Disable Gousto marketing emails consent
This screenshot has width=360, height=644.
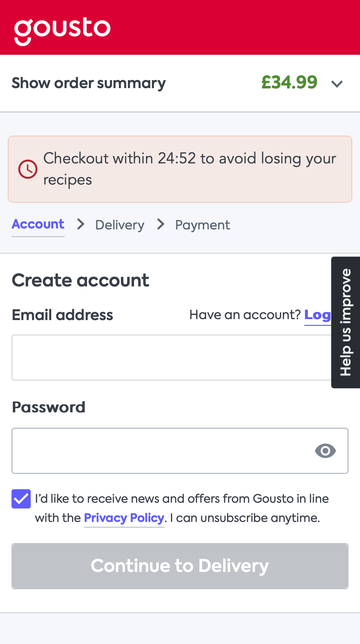pos(21,499)
